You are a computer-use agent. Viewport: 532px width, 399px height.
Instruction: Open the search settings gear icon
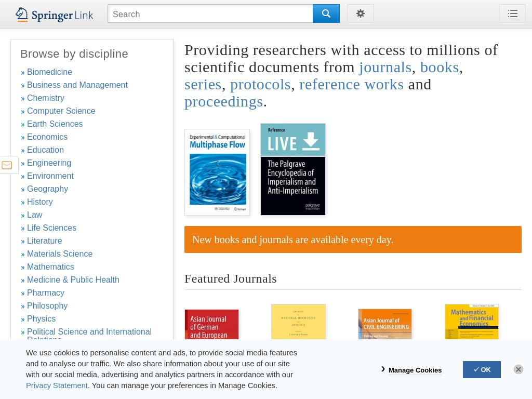pyautogui.click(x=361, y=14)
